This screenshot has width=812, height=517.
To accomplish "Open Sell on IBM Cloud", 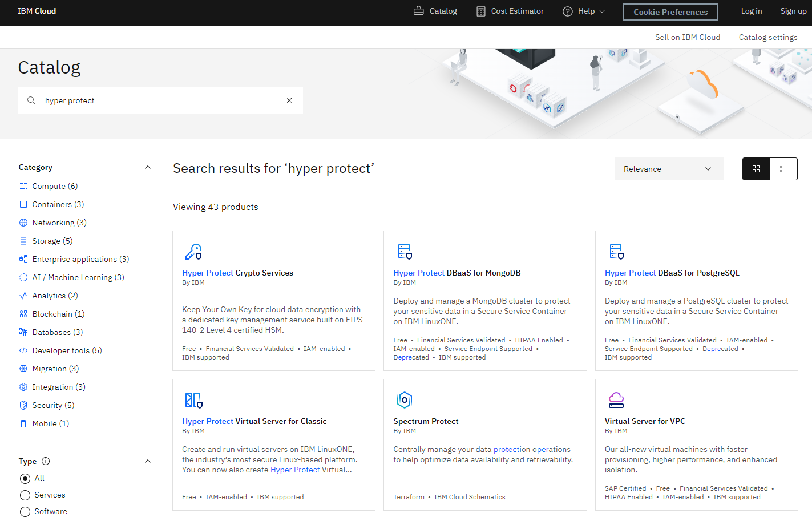I will pyautogui.click(x=688, y=37).
